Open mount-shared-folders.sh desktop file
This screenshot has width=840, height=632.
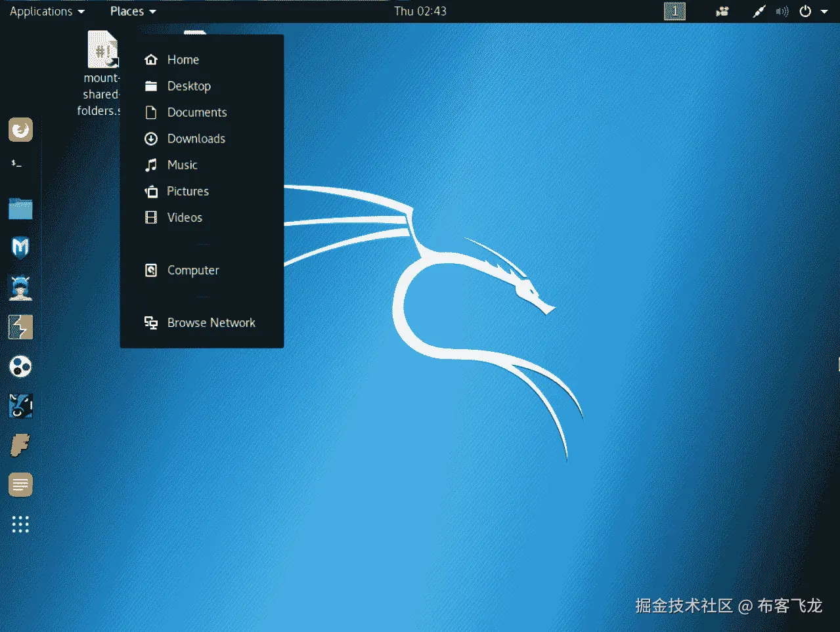click(101, 74)
